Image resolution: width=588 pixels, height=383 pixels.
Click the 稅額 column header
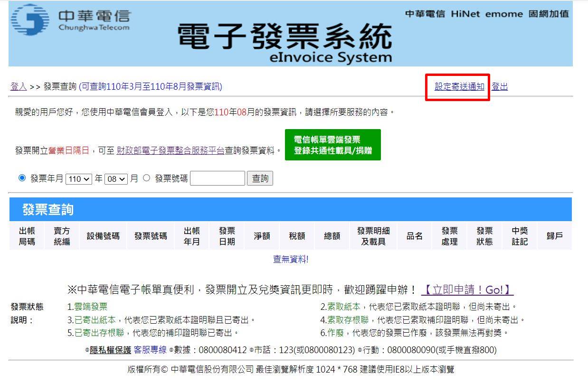pyautogui.click(x=297, y=236)
